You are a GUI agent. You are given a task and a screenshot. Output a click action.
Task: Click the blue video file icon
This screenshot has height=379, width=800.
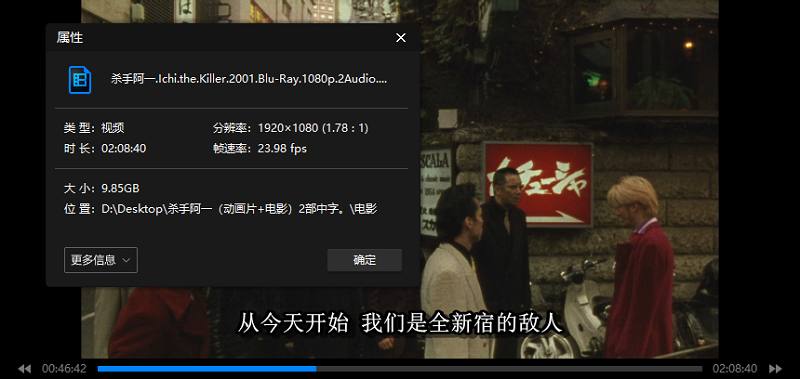point(80,80)
